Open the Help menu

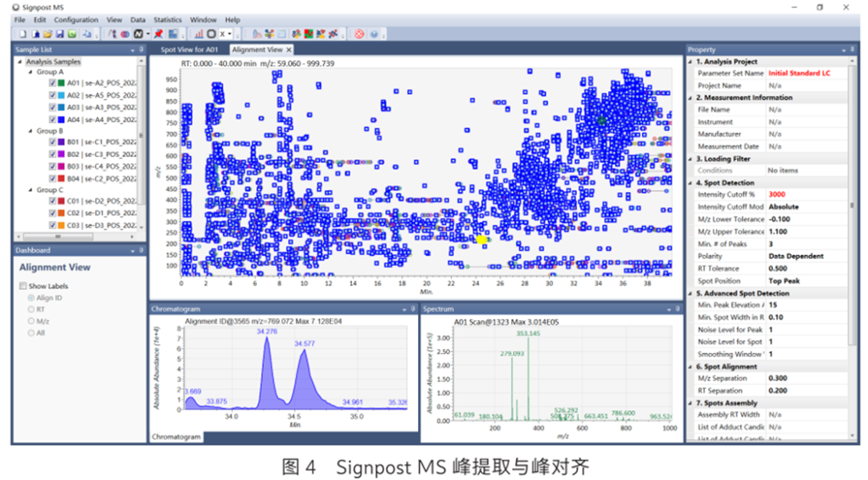coord(232,20)
